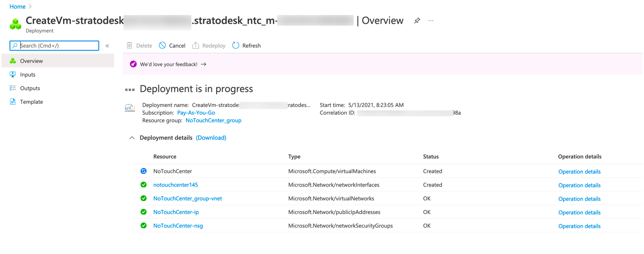Click the purple rocket feedback icon
Screen dimensions: 644x254
[133, 64]
